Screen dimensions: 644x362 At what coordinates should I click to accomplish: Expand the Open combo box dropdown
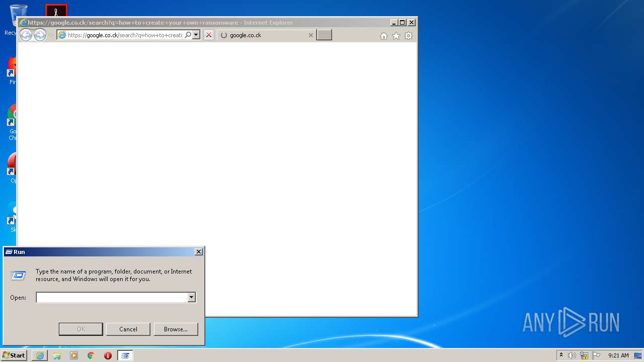pyautogui.click(x=191, y=298)
